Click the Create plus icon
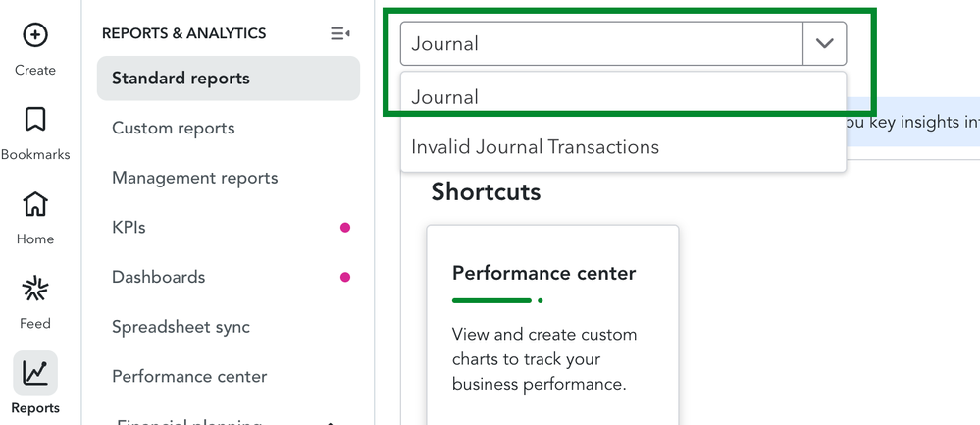Viewport: 980px width, 425px height. click(35, 35)
